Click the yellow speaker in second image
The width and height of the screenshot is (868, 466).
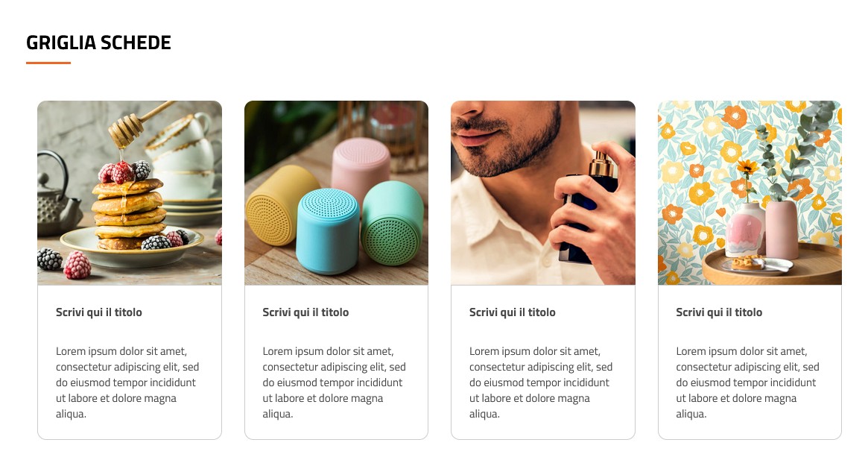coord(279,206)
